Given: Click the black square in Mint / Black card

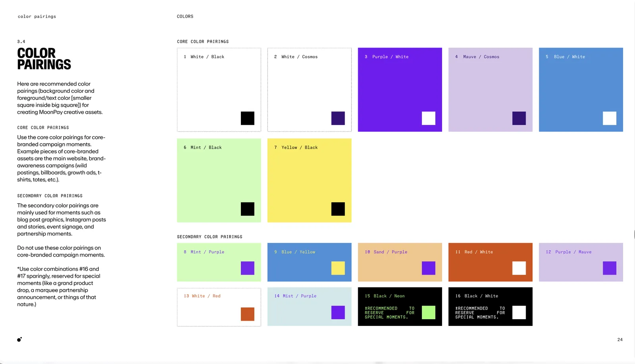Looking at the screenshot, I should (x=248, y=209).
